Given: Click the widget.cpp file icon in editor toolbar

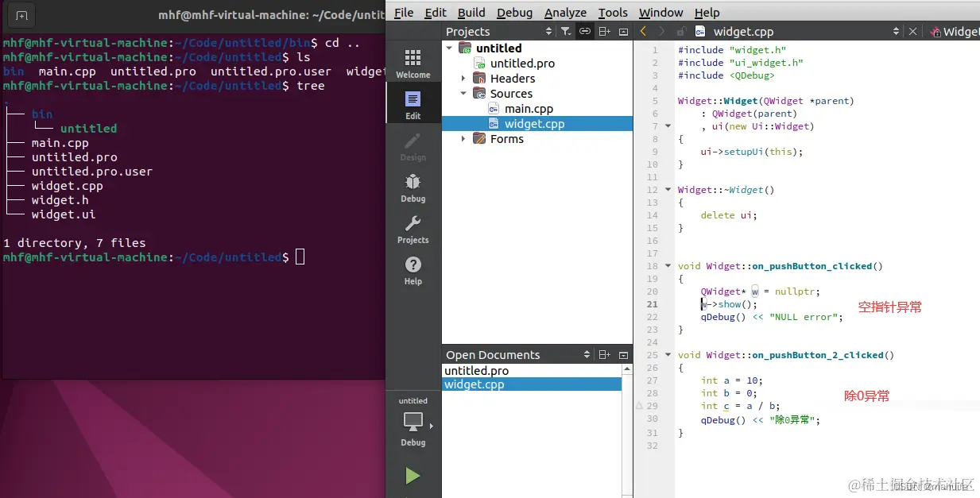Looking at the screenshot, I should [700, 32].
